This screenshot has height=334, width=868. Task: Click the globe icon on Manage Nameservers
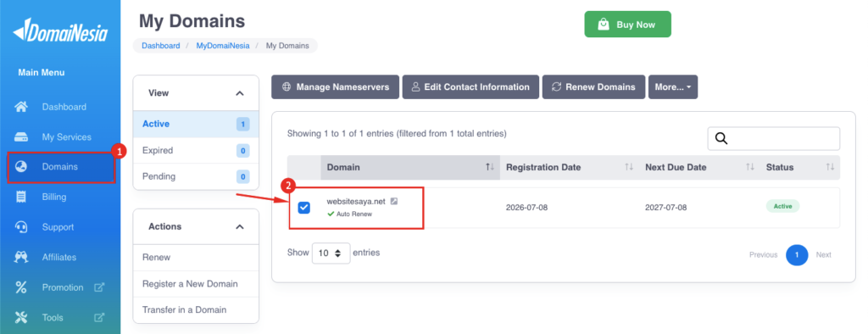[x=287, y=87]
